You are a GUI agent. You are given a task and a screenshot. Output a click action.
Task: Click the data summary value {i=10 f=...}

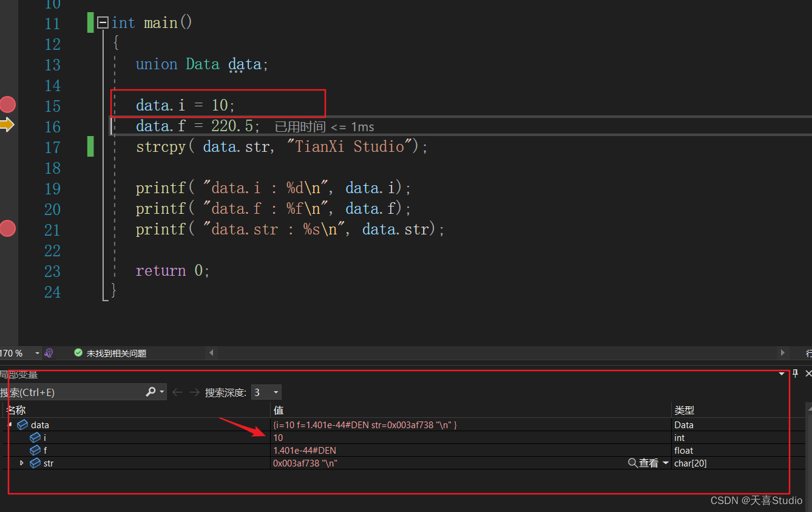click(365, 425)
